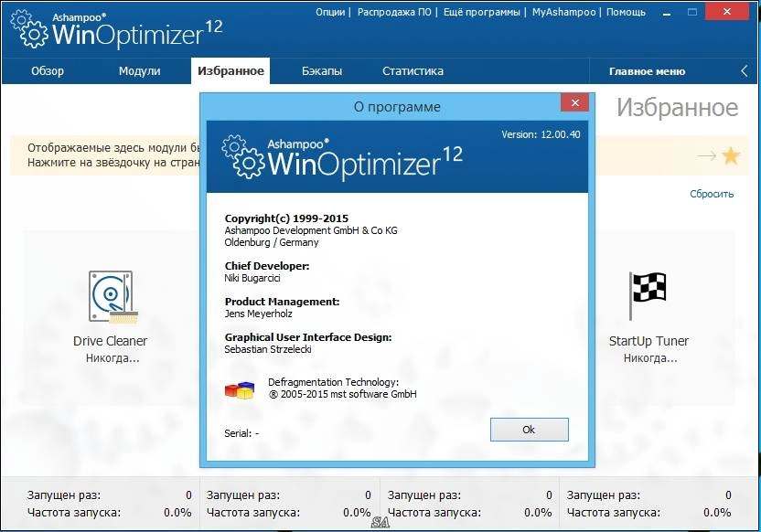Click the Jens Meyerholz name
This screenshot has height=532, width=761.
(x=258, y=314)
